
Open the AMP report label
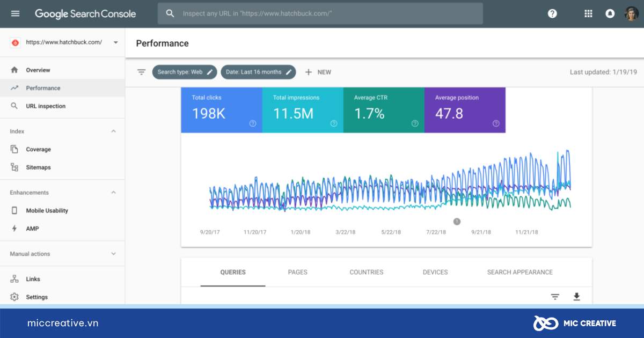coord(32,229)
